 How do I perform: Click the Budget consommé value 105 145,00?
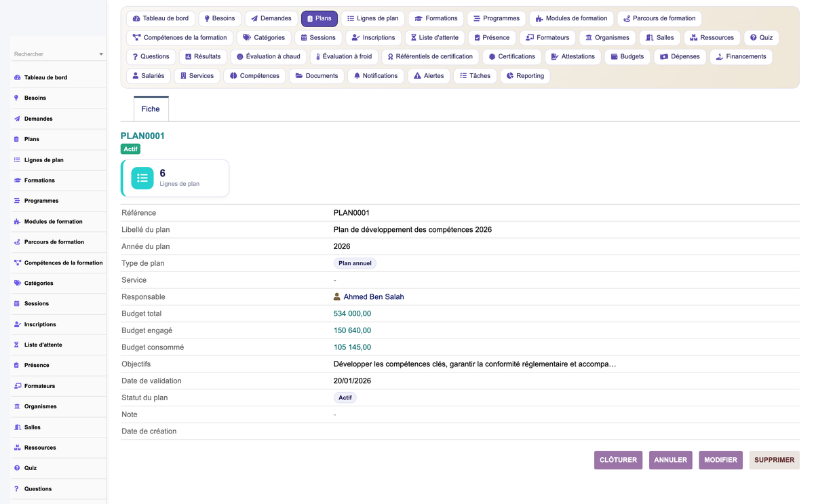coord(352,347)
